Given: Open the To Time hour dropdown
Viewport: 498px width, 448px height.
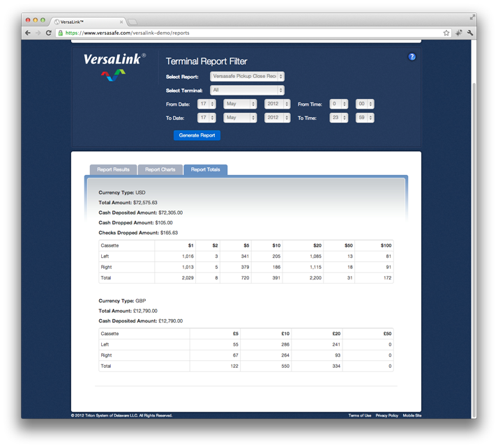Looking at the screenshot, I should [x=338, y=118].
